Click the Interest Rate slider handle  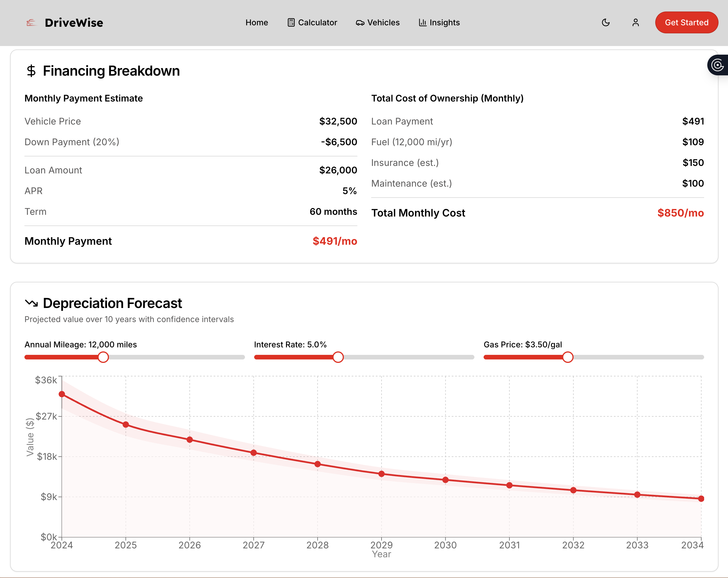point(338,357)
